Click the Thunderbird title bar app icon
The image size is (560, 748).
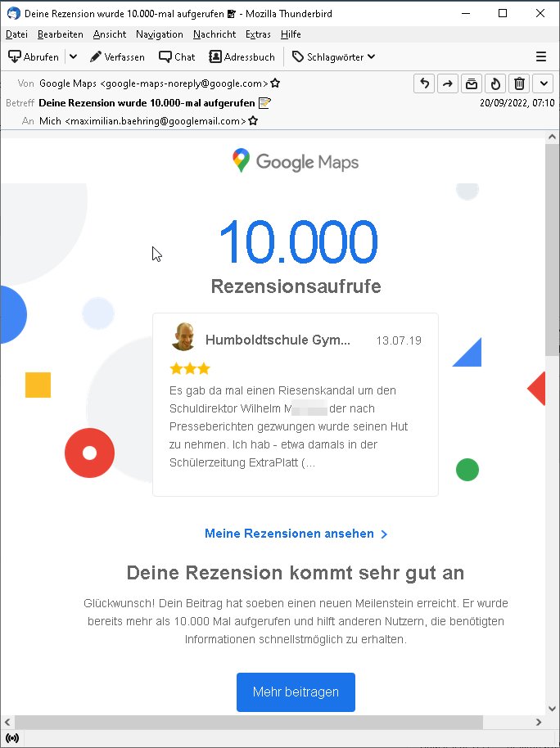[x=13, y=13]
